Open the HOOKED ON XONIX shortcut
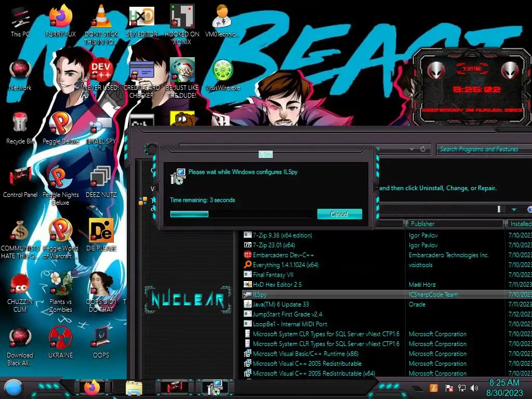This screenshot has height=399, width=532. click(182, 25)
